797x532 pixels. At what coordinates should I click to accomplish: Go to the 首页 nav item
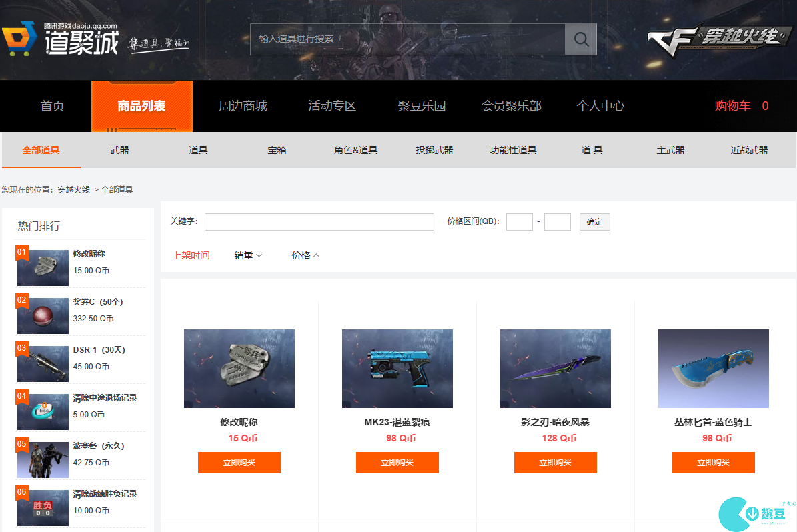tap(52, 106)
